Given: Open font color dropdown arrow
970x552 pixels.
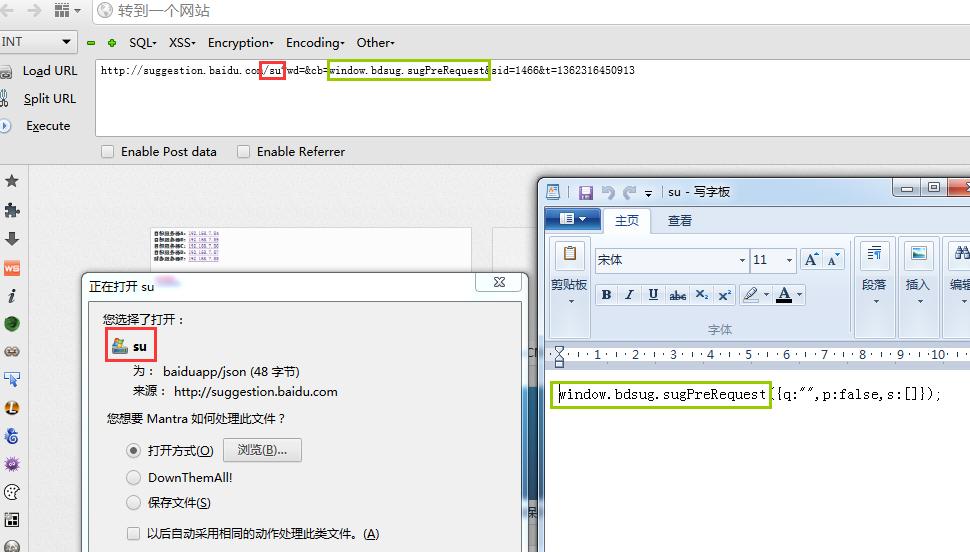Looking at the screenshot, I should 799,295.
